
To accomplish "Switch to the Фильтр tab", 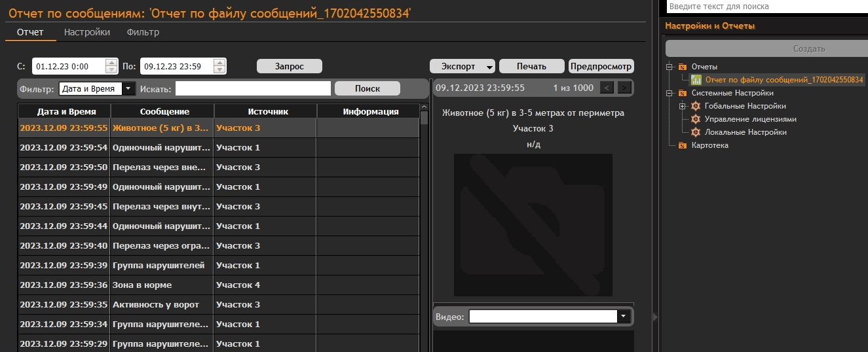I will point(143,32).
